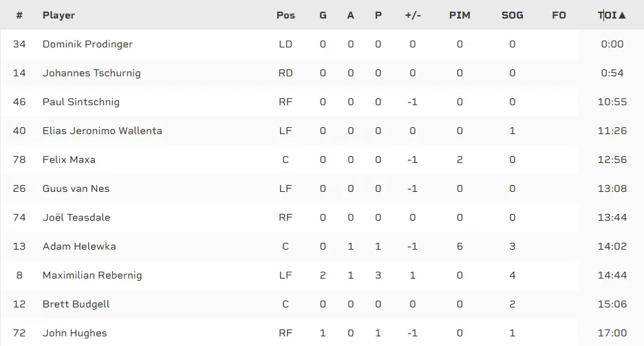
Task: Sort by the FO column header
Action: (x=559, y=15)
